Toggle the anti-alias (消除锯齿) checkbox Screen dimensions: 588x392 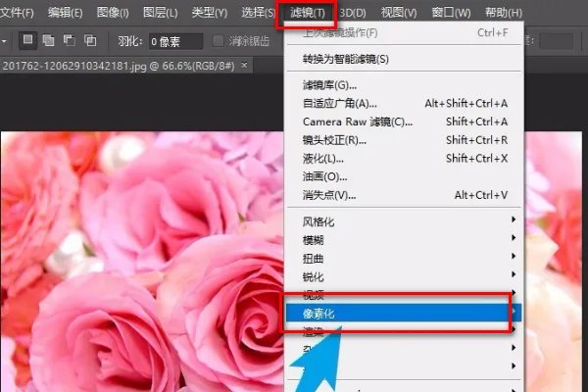[x=218, y=41]
